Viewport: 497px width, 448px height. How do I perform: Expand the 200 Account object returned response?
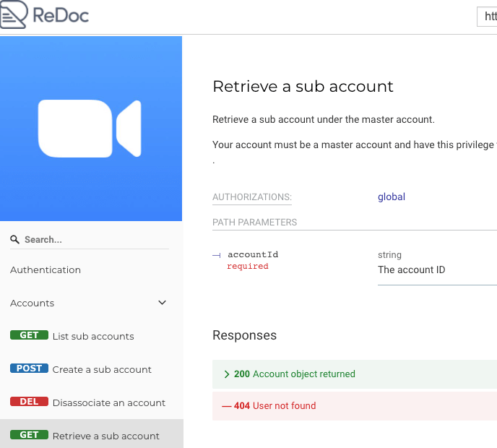coord(355,374)
